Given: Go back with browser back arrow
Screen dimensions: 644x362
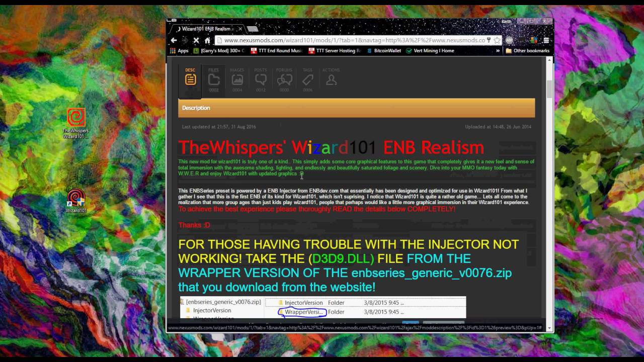Looking at the screenshot, I should pyautogui.click(x=174, y=40).
